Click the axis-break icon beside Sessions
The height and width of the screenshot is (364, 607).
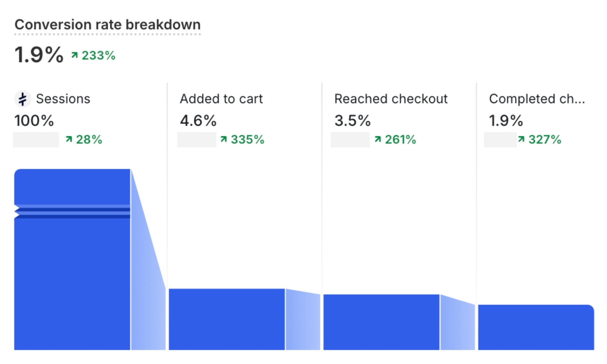22,99
